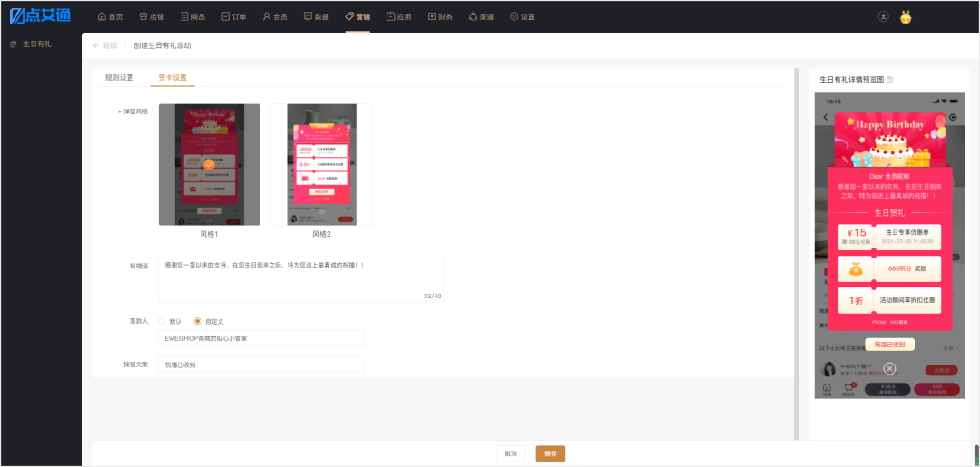Viewport: 980px width, 467px height.
Task: Switch to the 规则设置 tab
Action: coord(120,78)
